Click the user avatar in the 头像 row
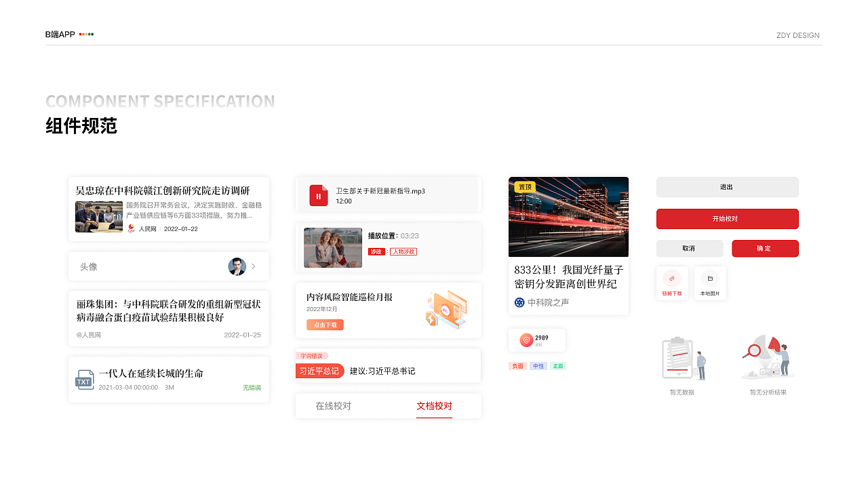This screenshot has height=488, width=868. click(237, 266)
